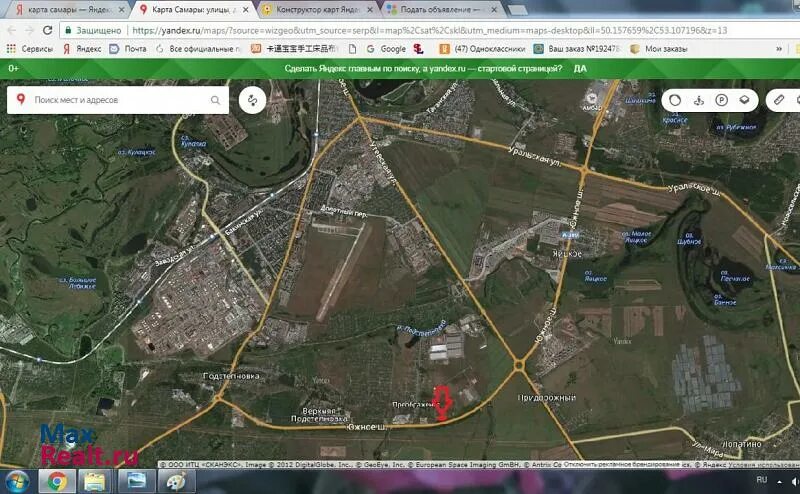The image size is (800, 494).
Task: Click the RU language indicator in tray
Action: click(762, 480)
